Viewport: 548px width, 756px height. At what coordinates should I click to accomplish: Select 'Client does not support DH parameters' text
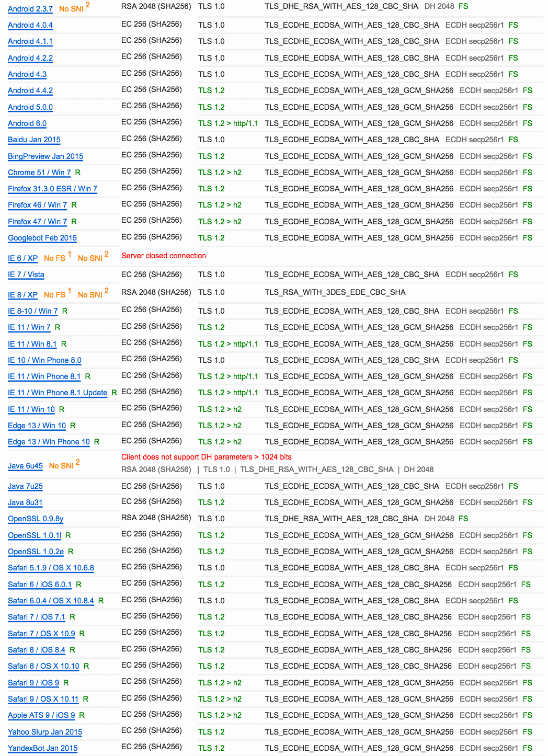[207, 457]
